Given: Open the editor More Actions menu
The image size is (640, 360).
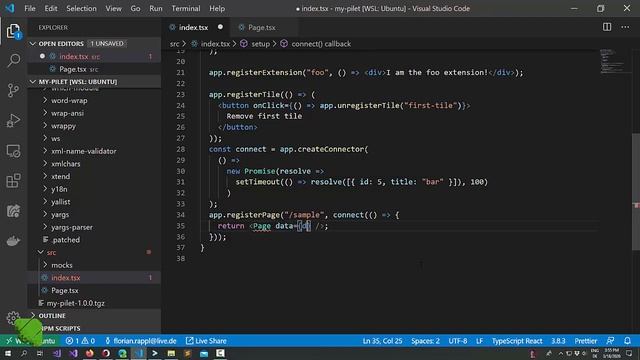Looking at the screenshot, I should [625, 27].
